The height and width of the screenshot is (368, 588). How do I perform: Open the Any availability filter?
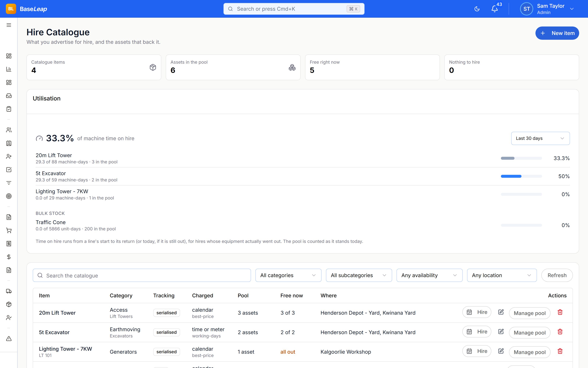pos(429,275)
